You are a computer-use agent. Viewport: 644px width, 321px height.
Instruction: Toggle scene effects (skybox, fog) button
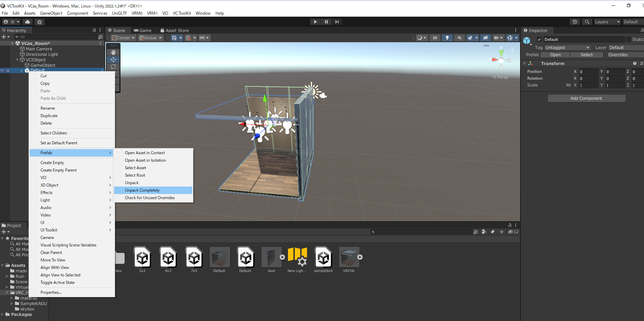tap(470, 38)
